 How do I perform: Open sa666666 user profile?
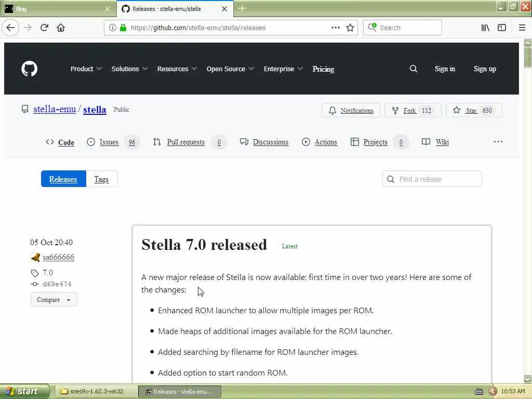tap(58, 257)
